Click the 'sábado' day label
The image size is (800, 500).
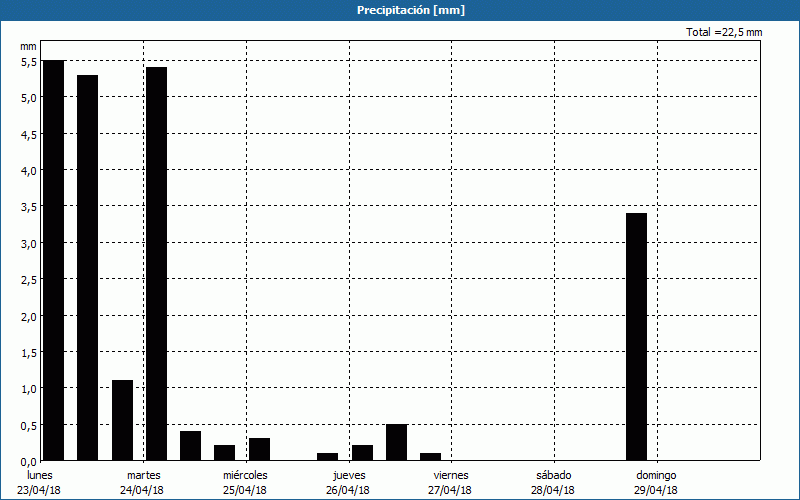[x=554, y=475]
